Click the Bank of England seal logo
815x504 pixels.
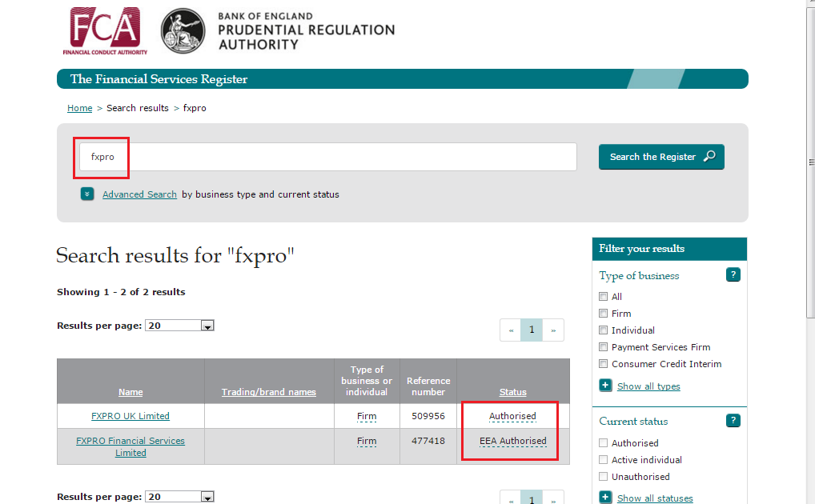click(x=183, y=30)
